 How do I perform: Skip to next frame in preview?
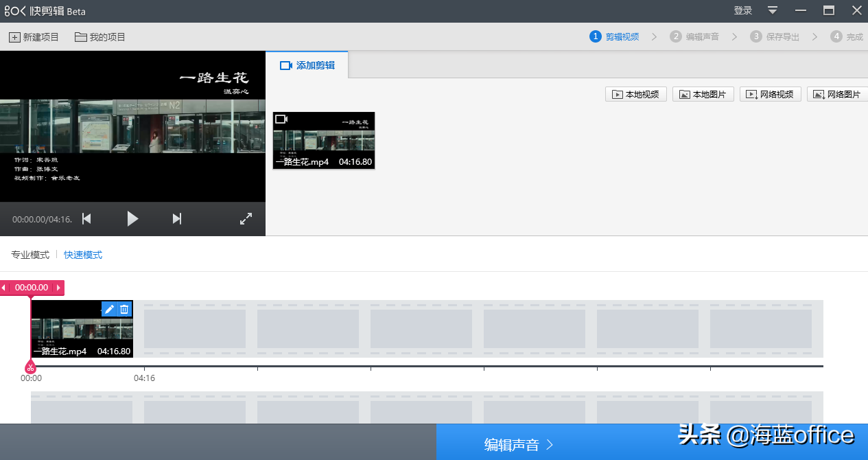pos(177,219)
